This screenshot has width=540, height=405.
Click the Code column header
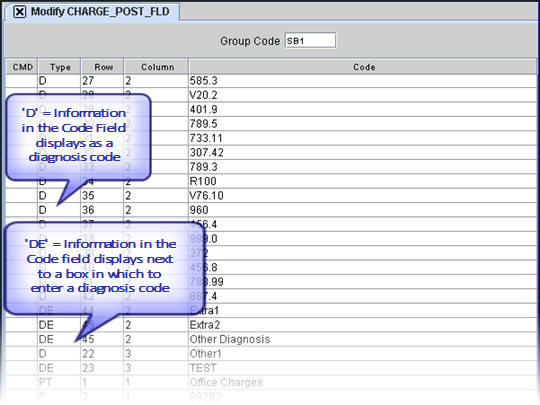click(x=363, y=67)
